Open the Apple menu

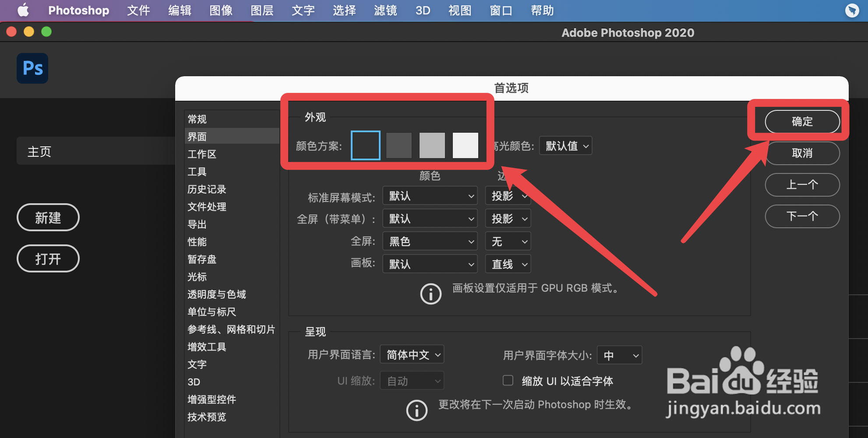[x=23, y=10]
